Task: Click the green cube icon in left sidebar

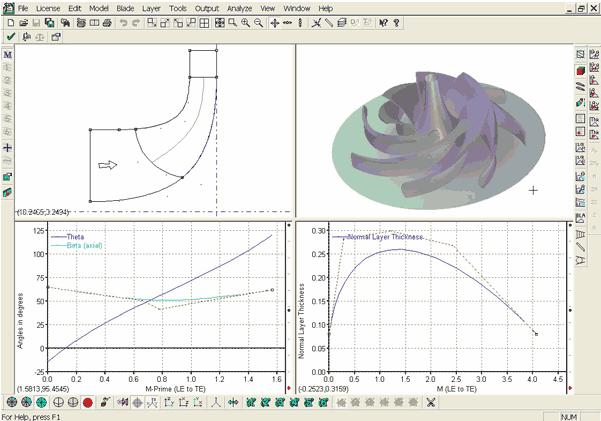Action: [x=7, y=177]
